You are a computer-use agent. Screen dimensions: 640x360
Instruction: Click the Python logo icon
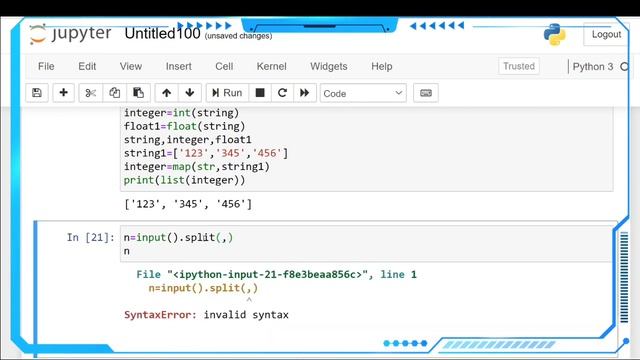click(x=555, y=35)
